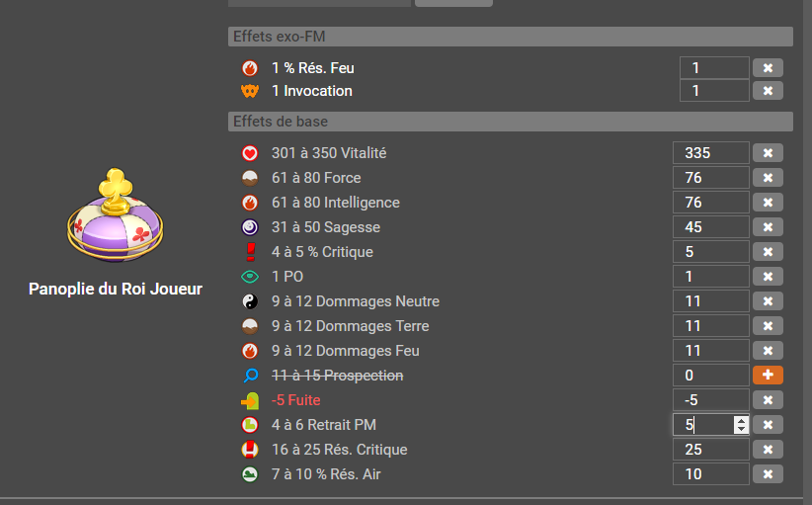Decrease the Retrait PM value with stepper
Image resolution: width=812 pixels, height=505 pixels.
point(741,429)
